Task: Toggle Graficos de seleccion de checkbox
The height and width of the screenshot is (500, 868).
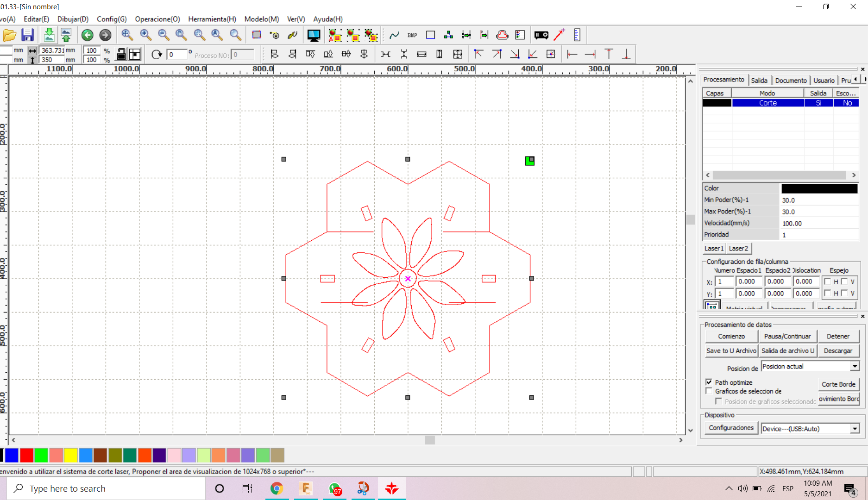Action: pyautogui.click(x=709, y=391)
